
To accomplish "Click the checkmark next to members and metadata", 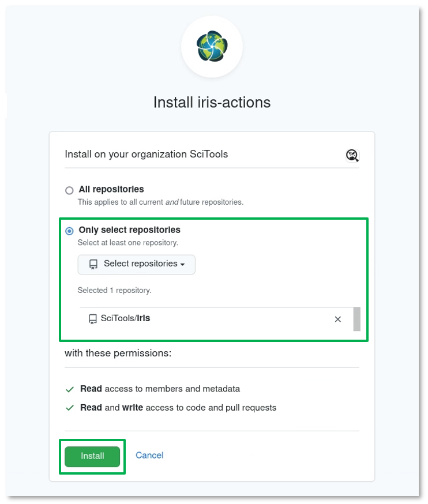I will (70, 389).
